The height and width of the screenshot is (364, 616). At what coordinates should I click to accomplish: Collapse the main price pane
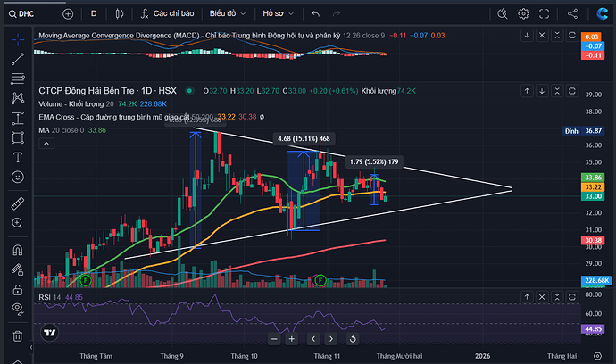557,91
